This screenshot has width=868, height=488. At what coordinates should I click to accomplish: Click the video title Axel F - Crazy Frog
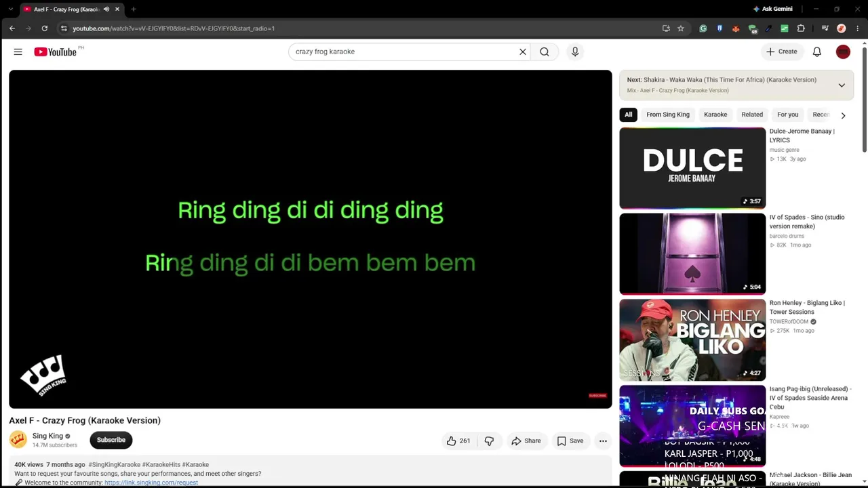pyautogui.click(x=85, y=420)
